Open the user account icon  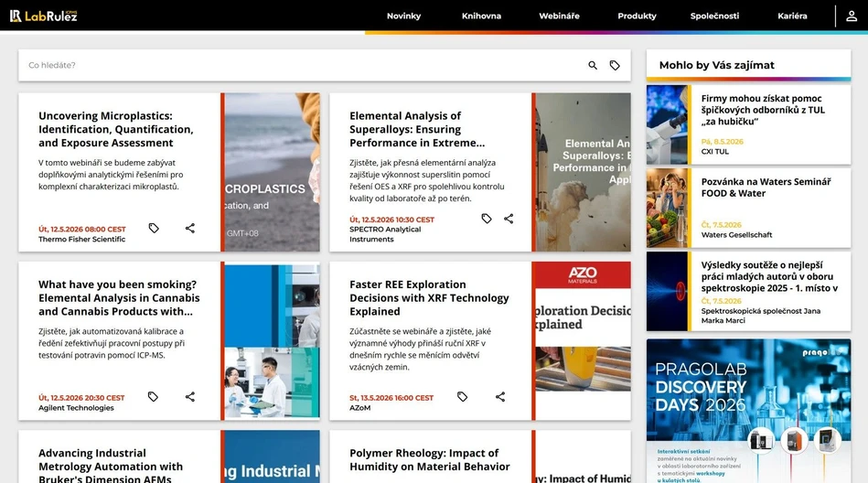point(852,16)
